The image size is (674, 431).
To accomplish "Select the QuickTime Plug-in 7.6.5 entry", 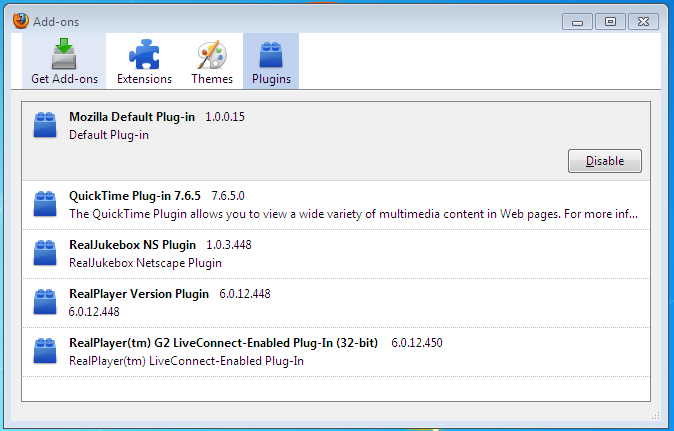I will pyautogui.click(x=336, y=205).
